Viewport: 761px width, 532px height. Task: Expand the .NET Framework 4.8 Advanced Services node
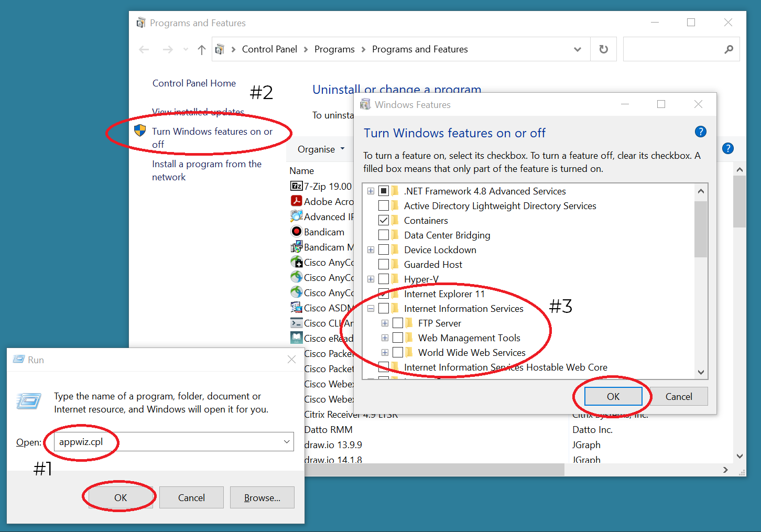(371, 191)
